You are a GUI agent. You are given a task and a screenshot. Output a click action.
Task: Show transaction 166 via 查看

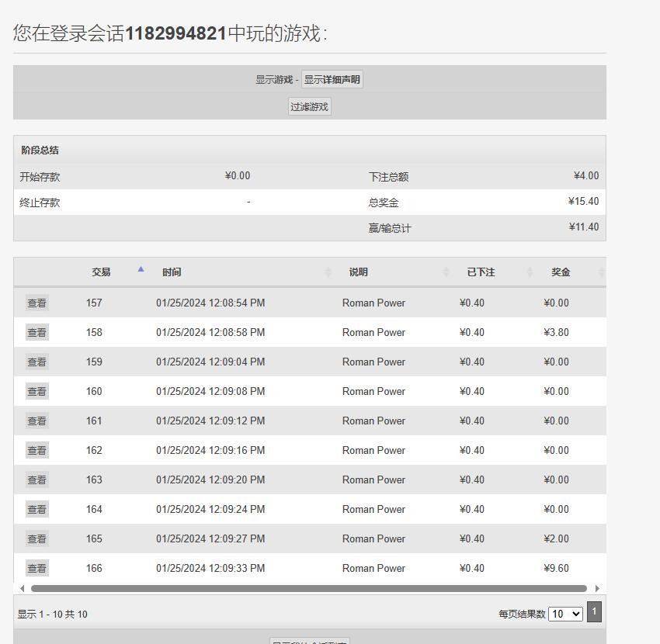point(37,568)
